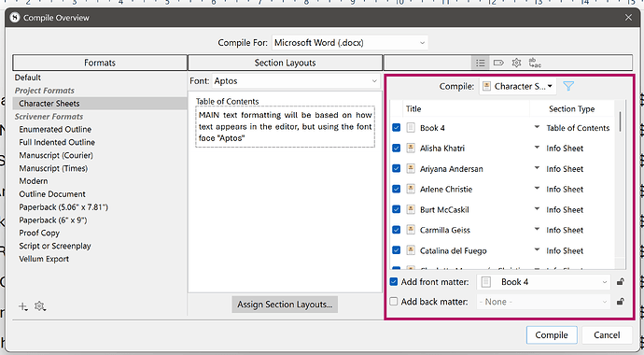Click the Scrivener logo in title bar
Viewport: 644px width, 355px height.
click(x=15, y=18)
